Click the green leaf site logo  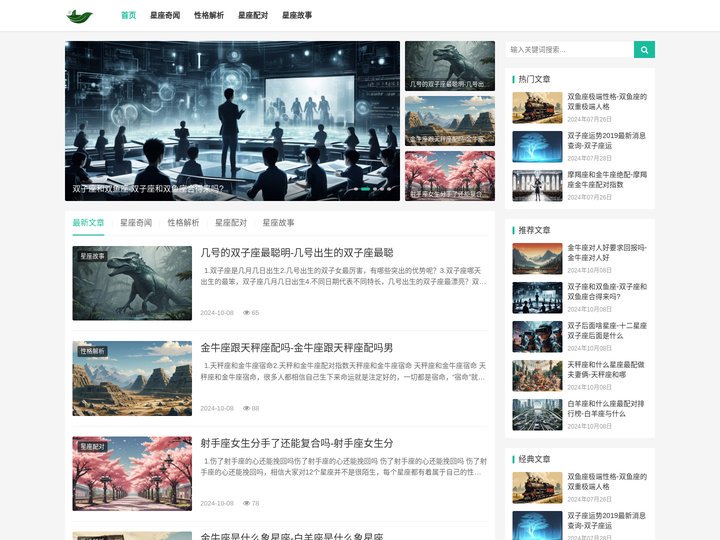(80, 16)
